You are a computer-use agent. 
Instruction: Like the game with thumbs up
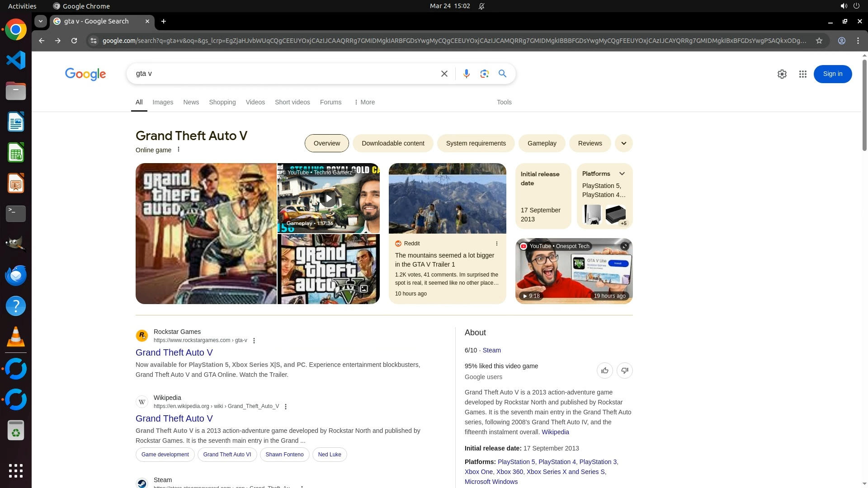point(604,371)
